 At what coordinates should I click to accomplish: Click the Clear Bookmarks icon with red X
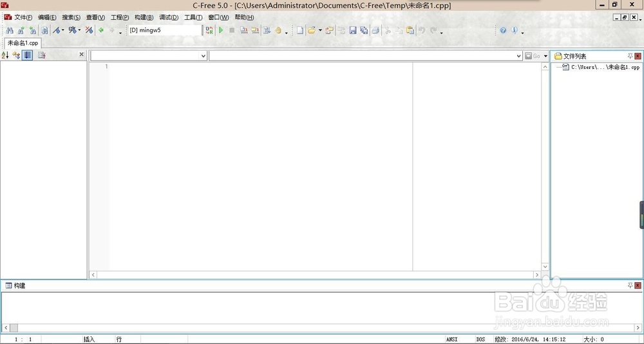89,30
